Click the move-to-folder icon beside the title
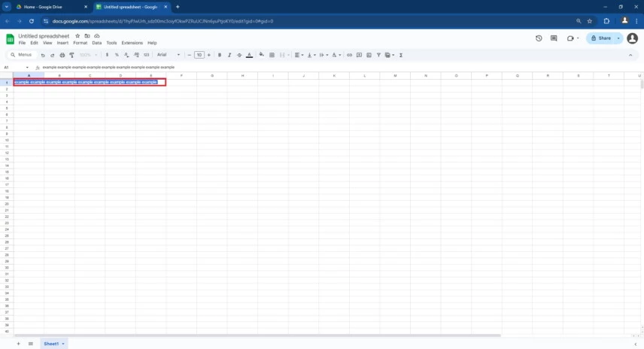This screenshot has height=349, width=644. [87, 36]
